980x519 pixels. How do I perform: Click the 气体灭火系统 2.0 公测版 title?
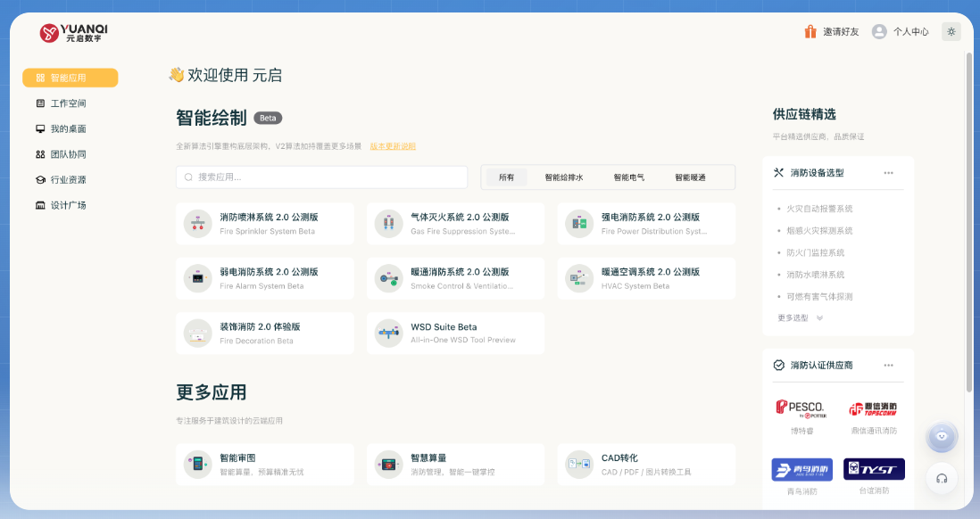point(460,218)
